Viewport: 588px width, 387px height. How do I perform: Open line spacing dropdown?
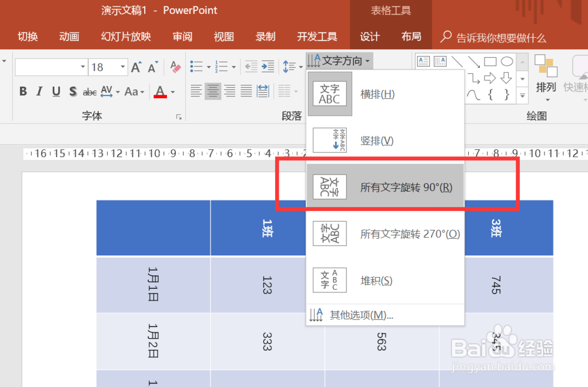[x=292, y=66]
